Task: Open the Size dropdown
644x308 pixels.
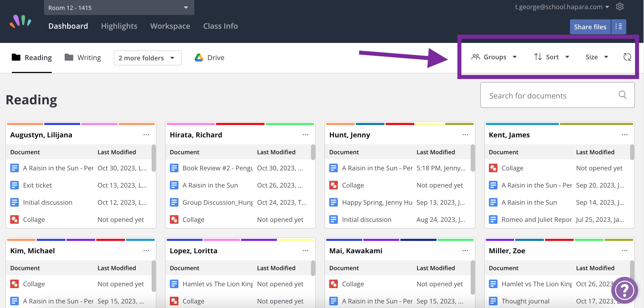Action: pyautogui.click(x=597, y=57)
